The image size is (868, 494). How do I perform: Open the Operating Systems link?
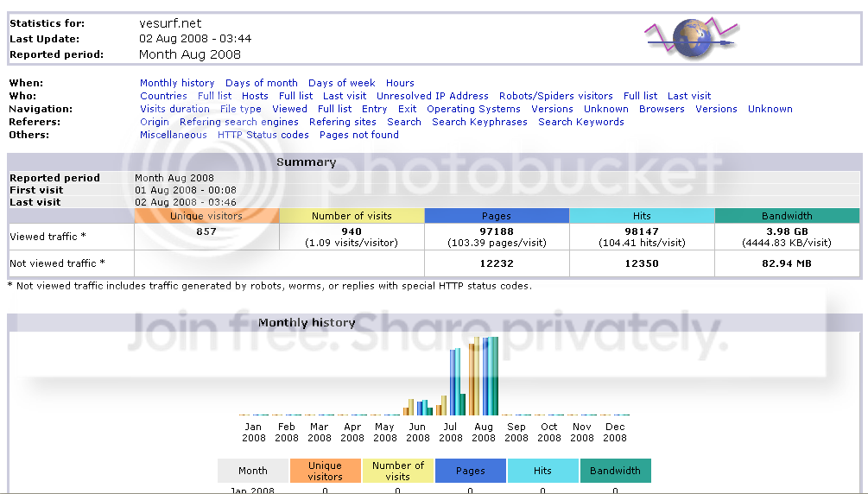tap(473, 109)
